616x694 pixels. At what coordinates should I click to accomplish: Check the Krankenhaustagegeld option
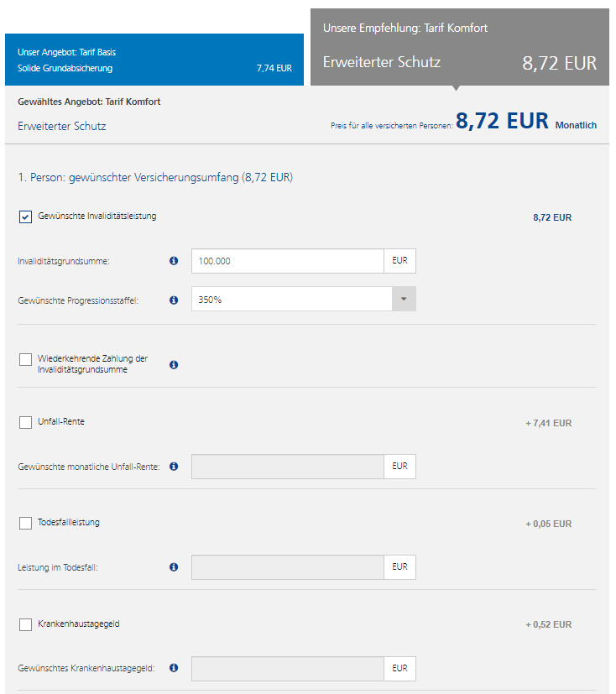pos(26,624)
